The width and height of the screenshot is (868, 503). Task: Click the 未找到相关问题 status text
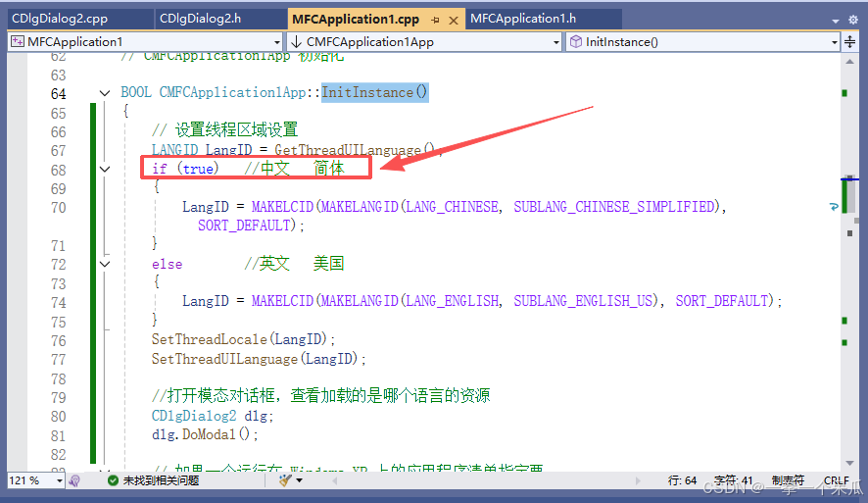coord(161,480)
